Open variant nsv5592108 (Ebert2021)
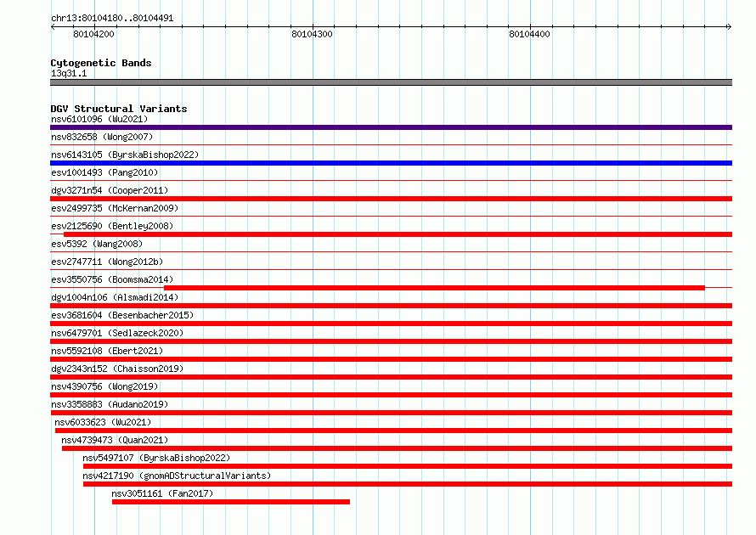The width and height of the screenshot is (756, 535). click(107, 351)
